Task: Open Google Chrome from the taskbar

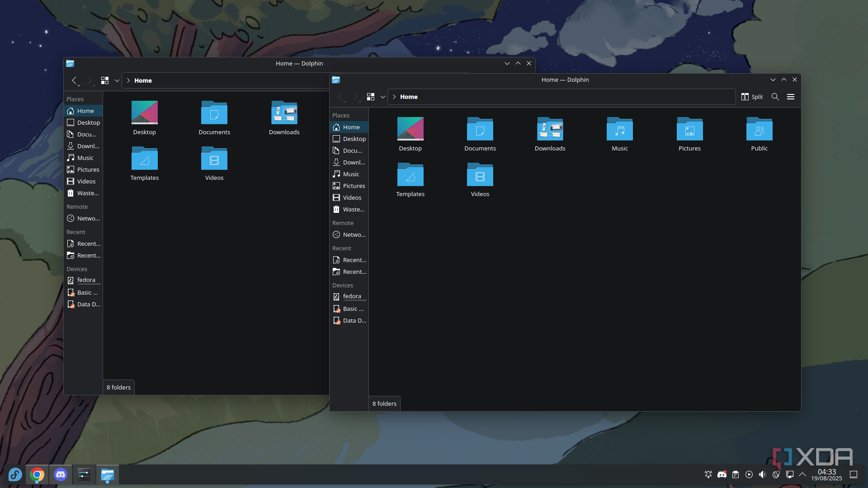Action: coord(37,474)
